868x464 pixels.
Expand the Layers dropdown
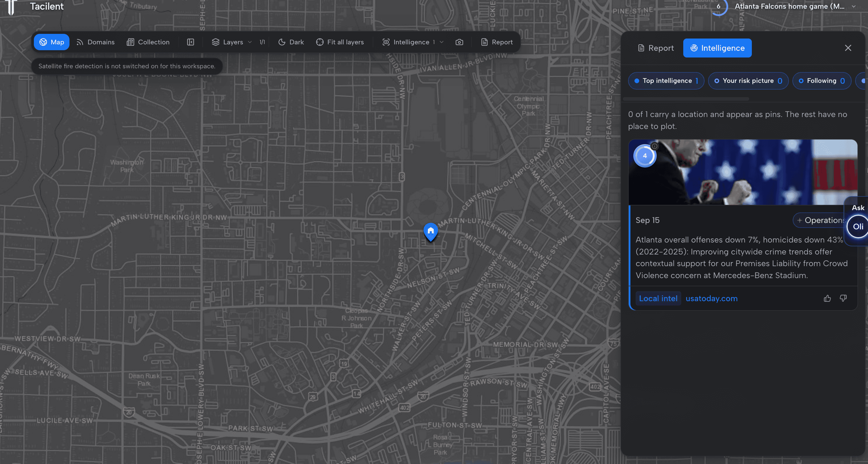point(232,42)
